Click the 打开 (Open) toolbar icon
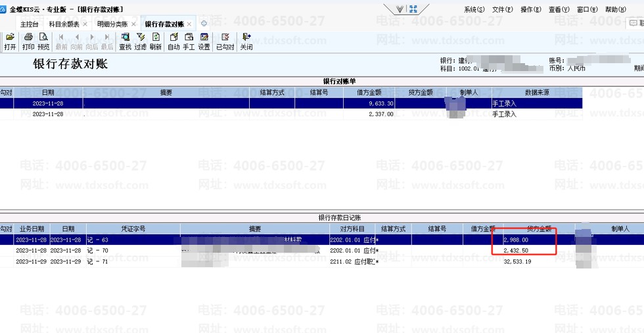 (10, 41)
